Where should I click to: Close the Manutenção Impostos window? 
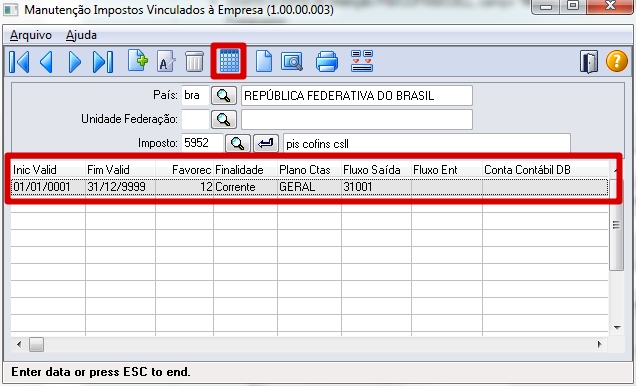[x=610, y=6]
